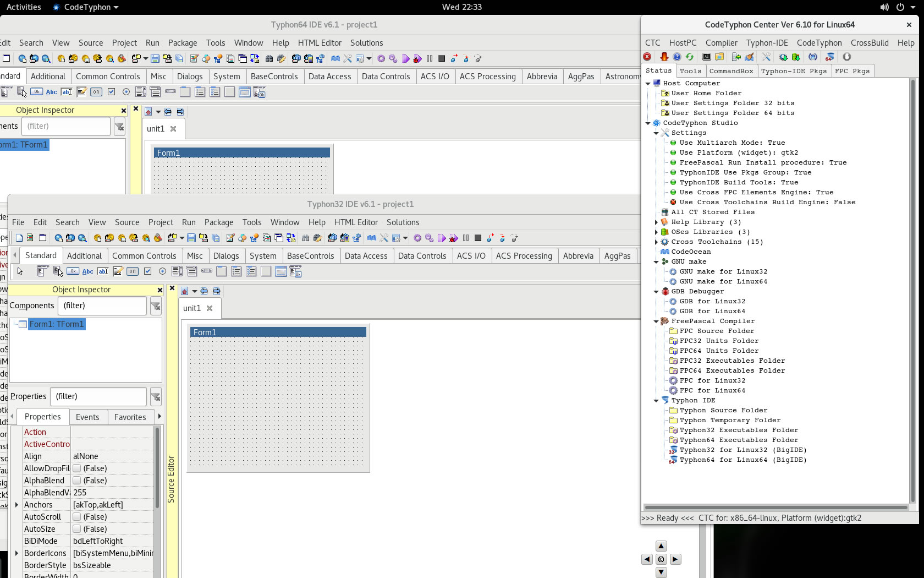The image size is (924, 578).
Task: Click the Typhon64 build icon in CodeTyphon Center
Action: point(829,57)
